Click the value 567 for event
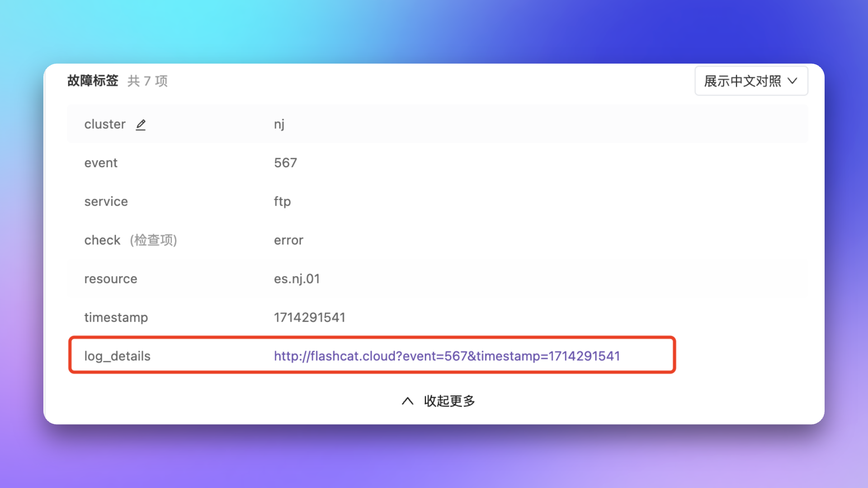 pos(285,163)
